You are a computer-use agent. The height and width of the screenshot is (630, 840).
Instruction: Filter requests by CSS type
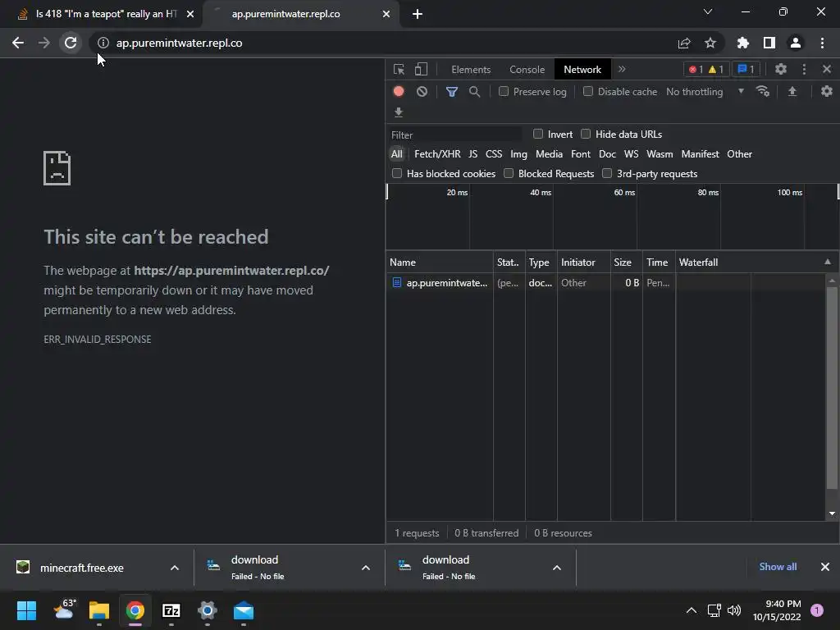pos(494,154)
